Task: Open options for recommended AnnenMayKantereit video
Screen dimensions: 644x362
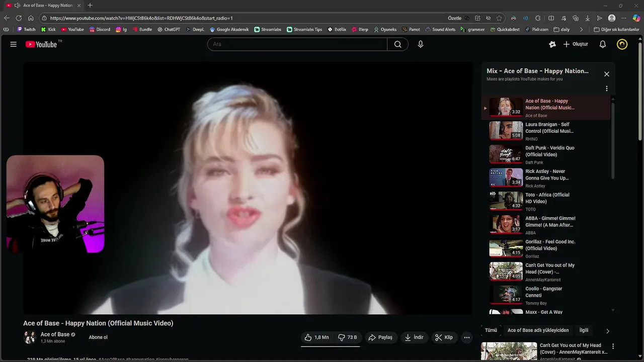Action: coord(613,346)
